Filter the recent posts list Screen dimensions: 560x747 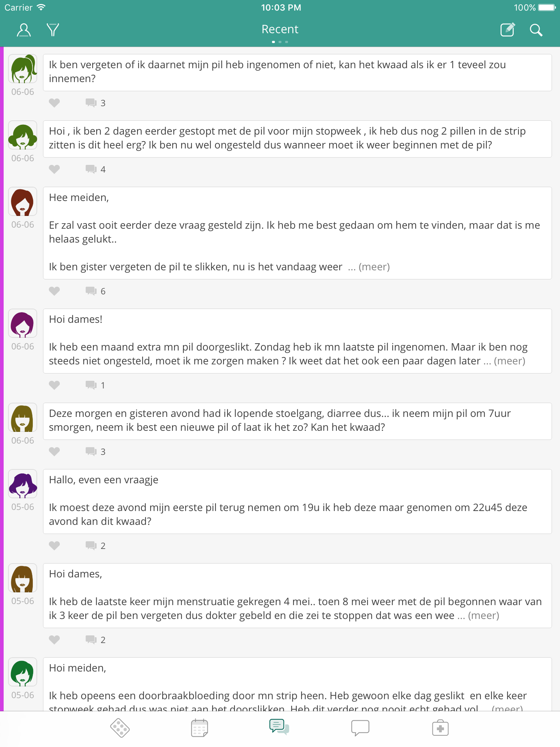53,30
